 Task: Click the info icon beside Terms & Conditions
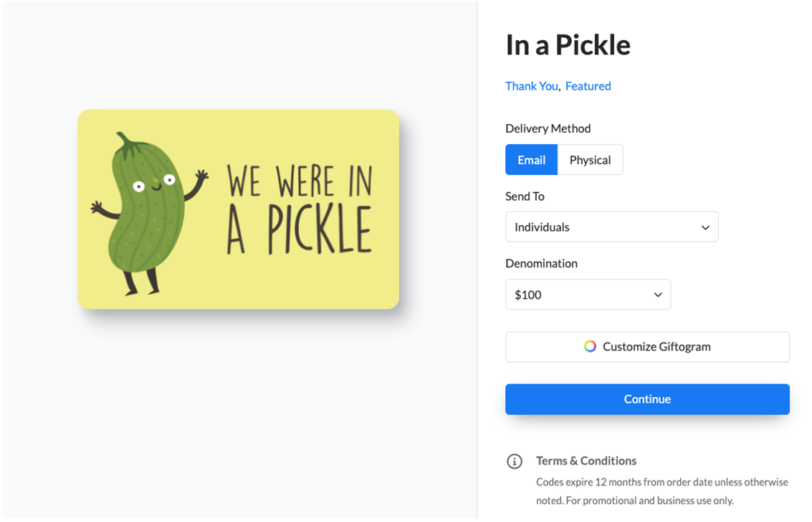coord(515,462)
